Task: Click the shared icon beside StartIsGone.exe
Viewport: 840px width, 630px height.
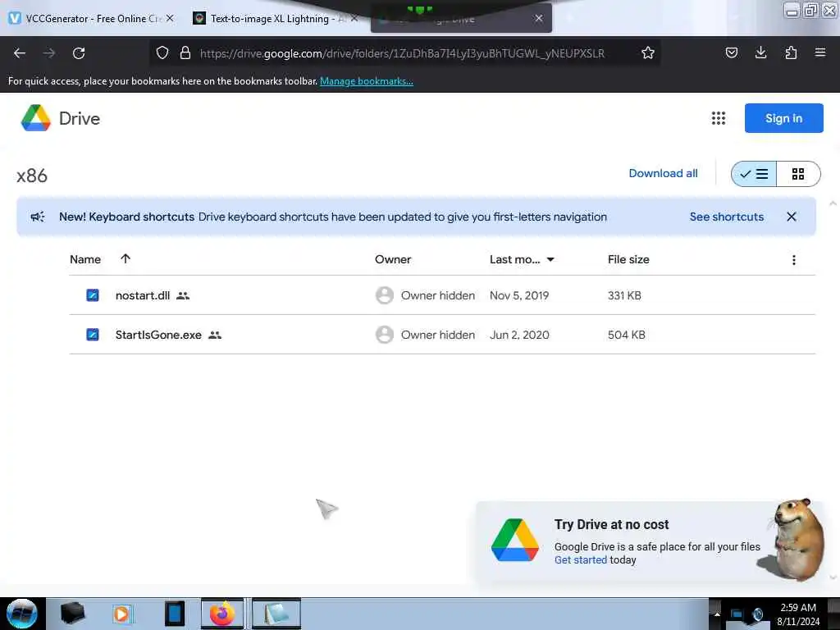Action: (215, 335)
